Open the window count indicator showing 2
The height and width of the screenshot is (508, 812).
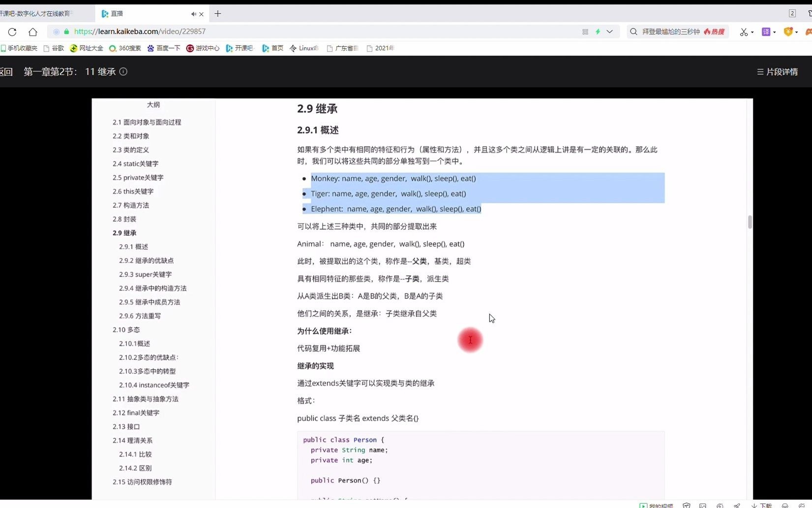792,14
